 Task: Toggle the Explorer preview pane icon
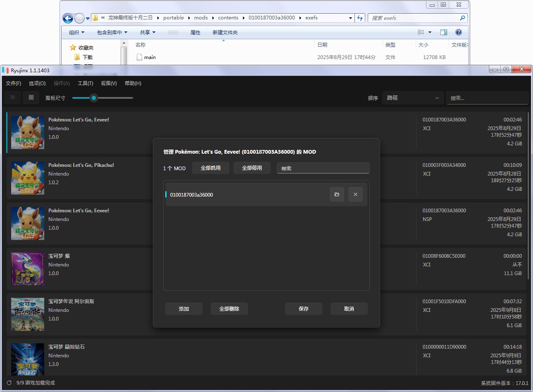pyautogui.click(x=444, y=32)
